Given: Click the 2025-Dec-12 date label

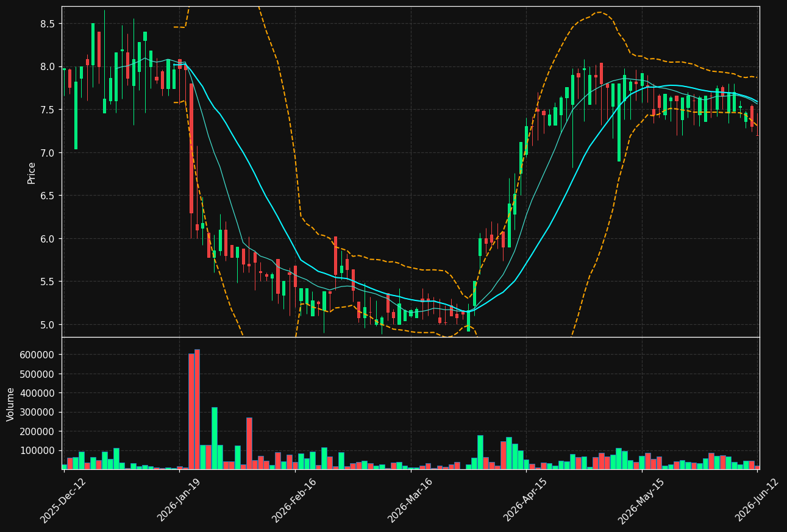Looking at the screenshot, I should (x=63, y=502).
